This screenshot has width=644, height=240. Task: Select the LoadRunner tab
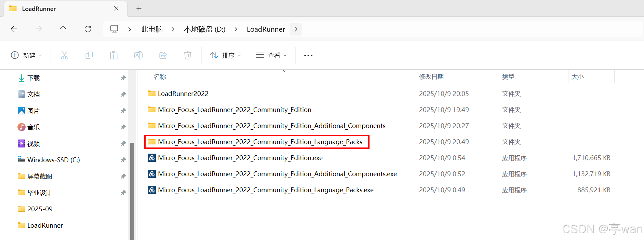pyautogui.click(x=66, y=9)
